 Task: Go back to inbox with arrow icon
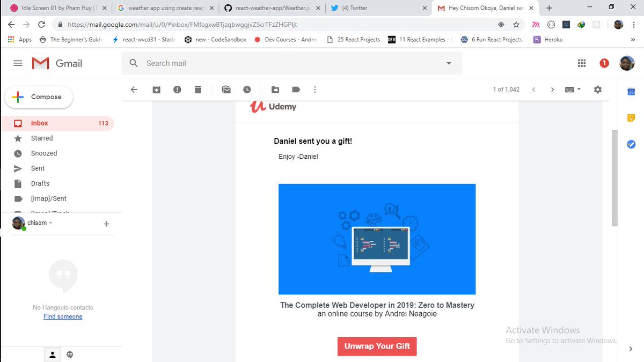click(134, 90)
